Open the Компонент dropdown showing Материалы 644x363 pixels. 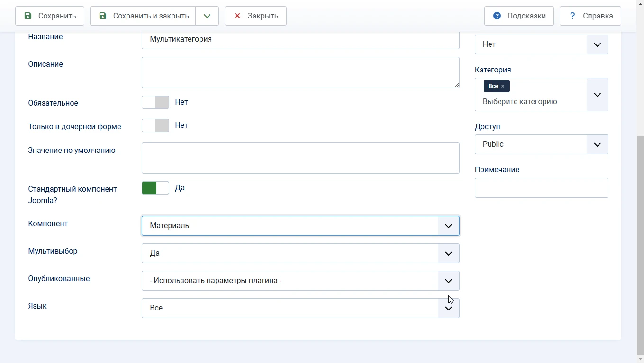click(300, 226)
